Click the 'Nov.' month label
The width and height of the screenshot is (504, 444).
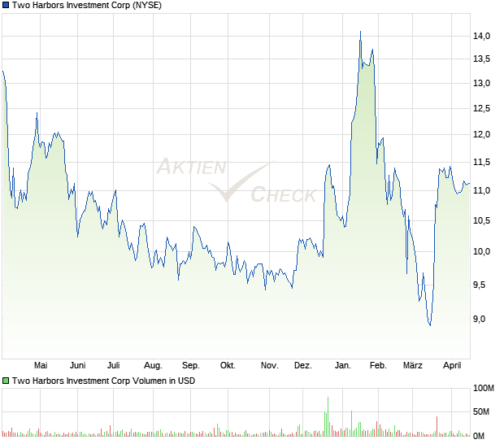point(269,365)
